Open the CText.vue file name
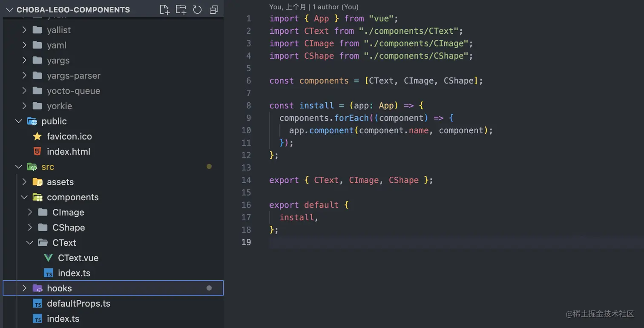Screen dimensions: 644x328 78,258
